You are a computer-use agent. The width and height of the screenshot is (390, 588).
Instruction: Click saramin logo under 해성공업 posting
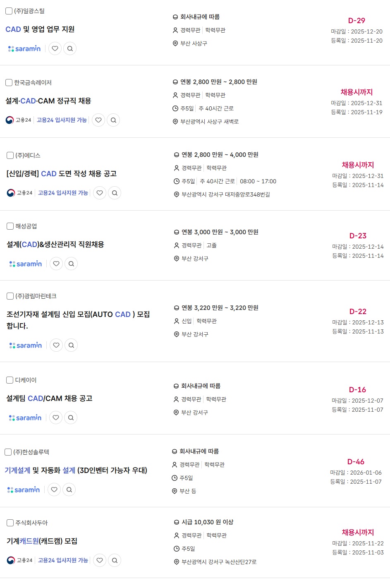coord(26,264)
